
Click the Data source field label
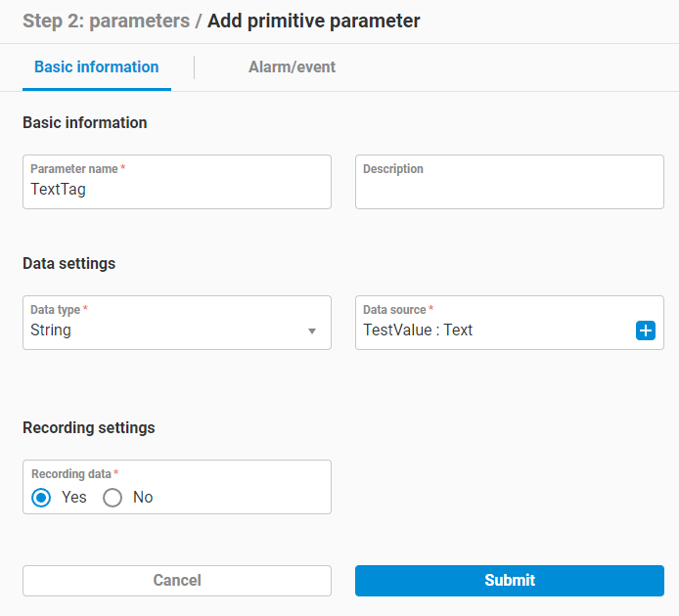click(394, 310)
